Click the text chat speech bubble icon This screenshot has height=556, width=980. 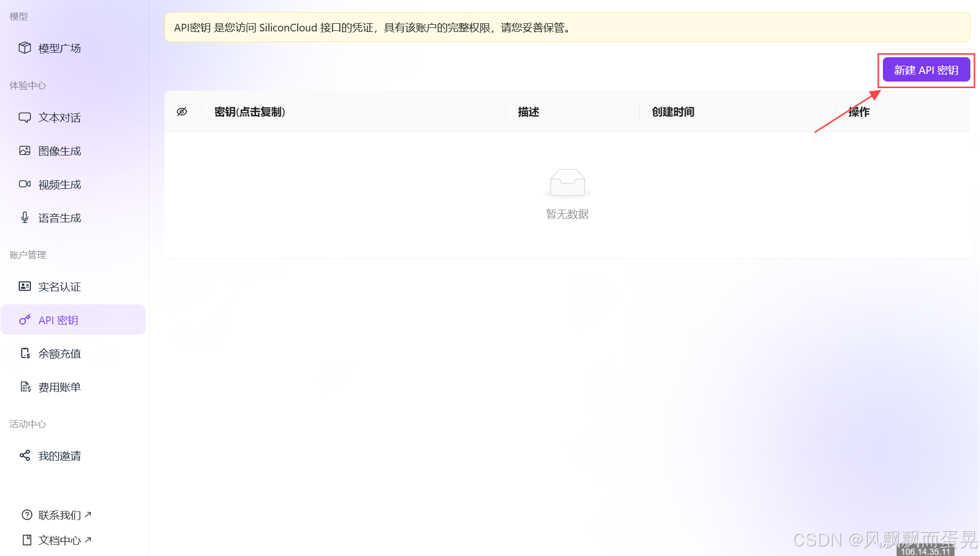pos(25,117)
